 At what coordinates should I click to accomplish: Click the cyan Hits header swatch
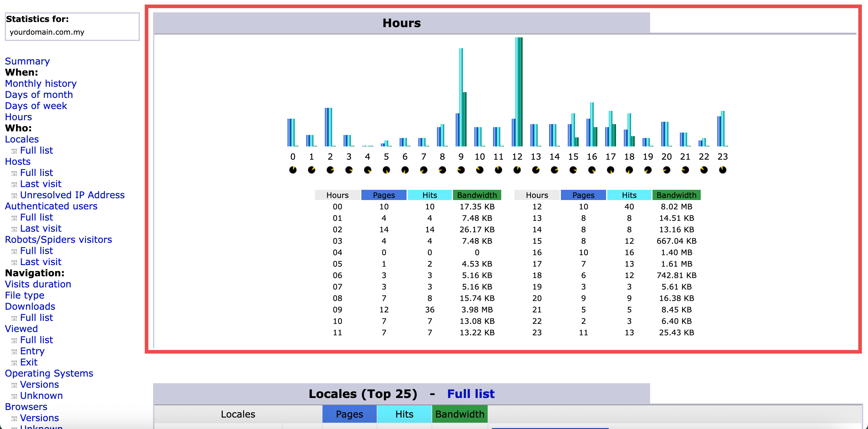(429, 195)
